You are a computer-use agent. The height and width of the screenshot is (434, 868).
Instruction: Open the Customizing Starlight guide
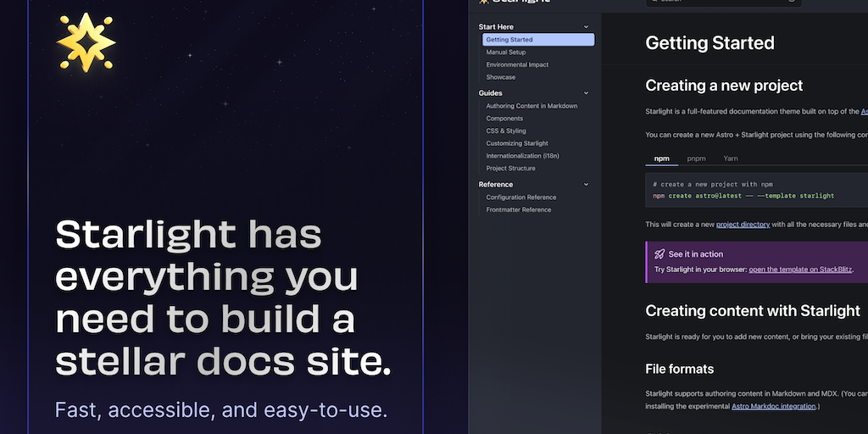coord(517,143)
